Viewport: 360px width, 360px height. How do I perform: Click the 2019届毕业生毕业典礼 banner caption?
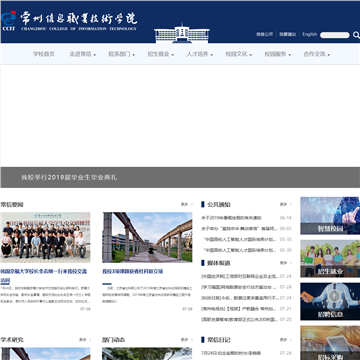point(69,177)
